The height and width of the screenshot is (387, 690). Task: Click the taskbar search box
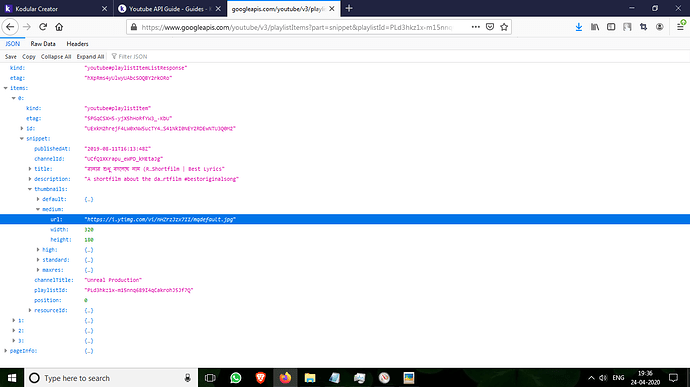(111, 378)
